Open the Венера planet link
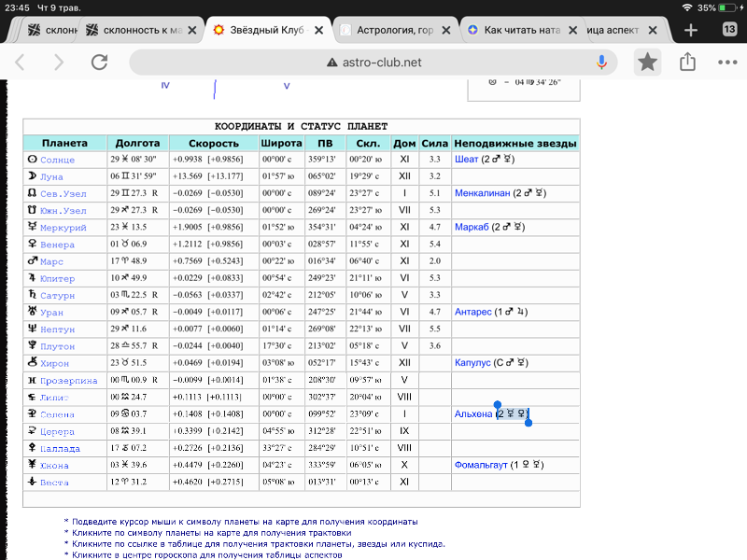The image size is (747, 560). click(57, 245)
